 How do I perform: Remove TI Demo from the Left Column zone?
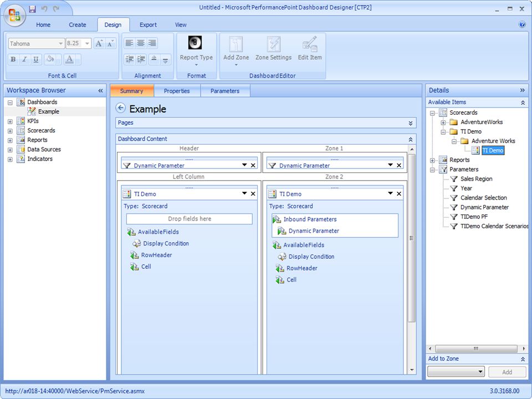coord(253,194)
